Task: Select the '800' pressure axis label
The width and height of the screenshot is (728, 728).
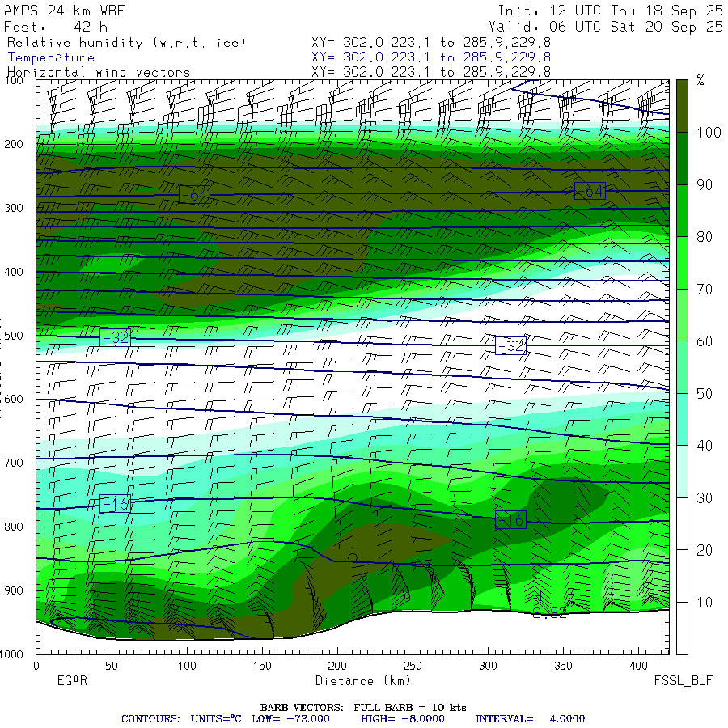Action: tap(14, 527)
